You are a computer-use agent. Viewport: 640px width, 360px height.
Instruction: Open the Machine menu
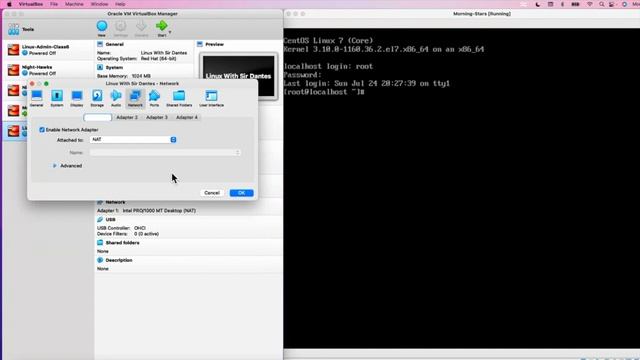74,4
